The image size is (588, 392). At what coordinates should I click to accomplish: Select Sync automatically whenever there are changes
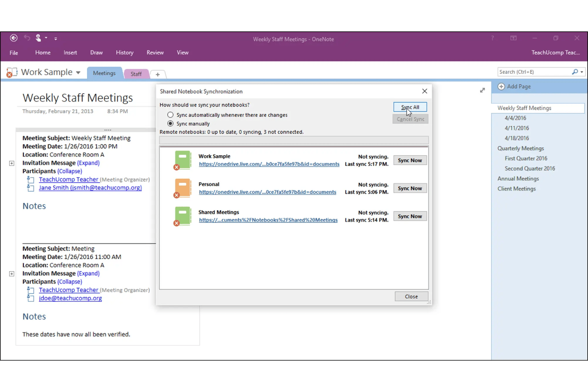[x=170, y=115]
